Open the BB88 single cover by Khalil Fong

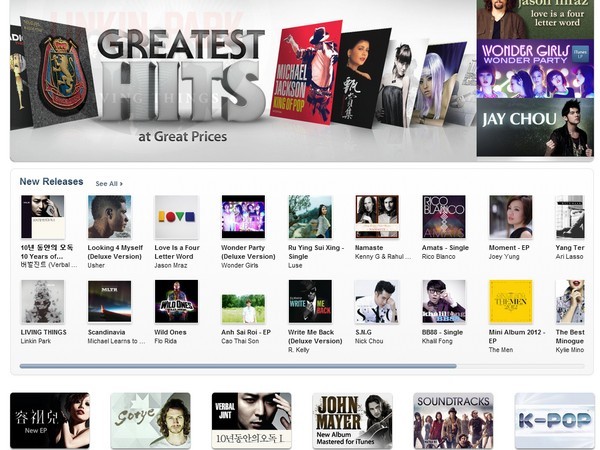click(x=444, y=302)
